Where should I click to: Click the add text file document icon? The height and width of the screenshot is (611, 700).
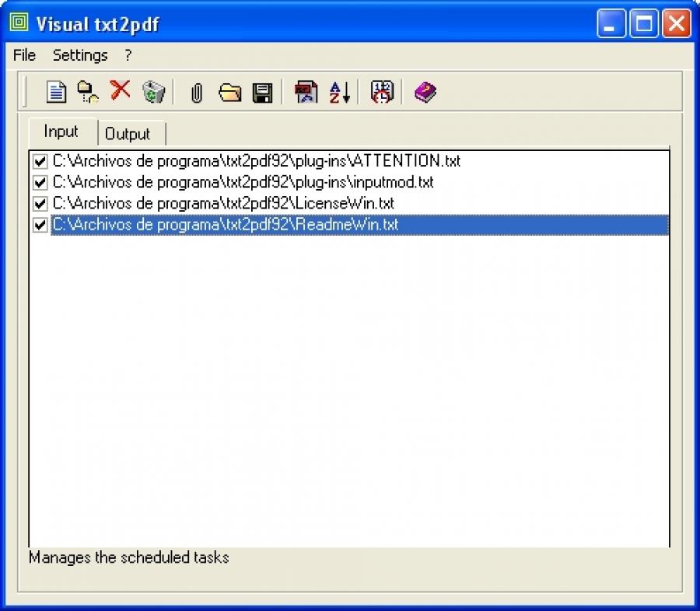[56, 93]
